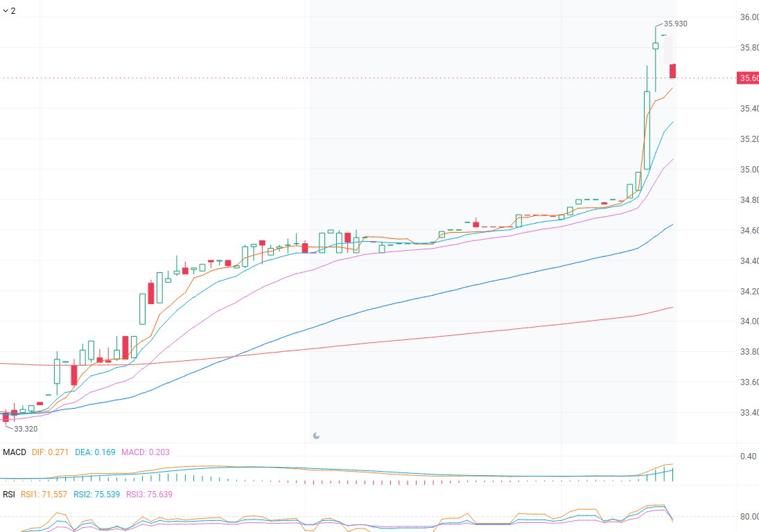Click the DEA: 0.169 value
759x532 pixels.
pos(95,452)
